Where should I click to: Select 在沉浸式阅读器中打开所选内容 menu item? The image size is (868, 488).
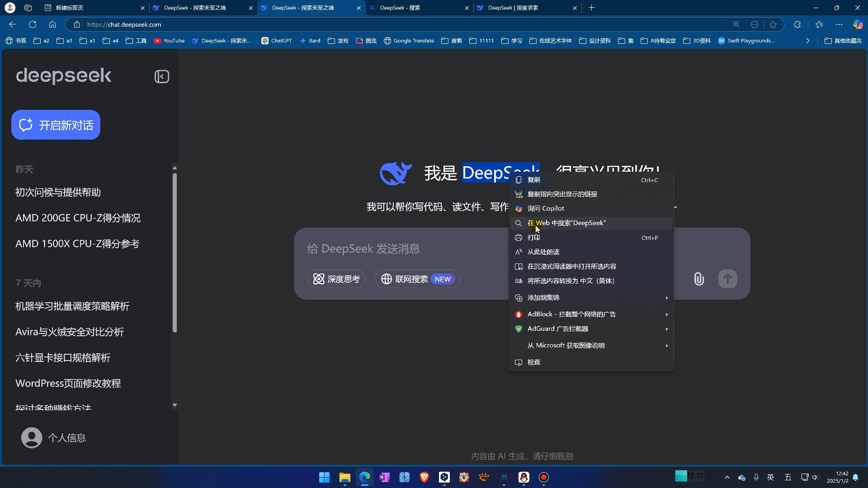[591, 267]
